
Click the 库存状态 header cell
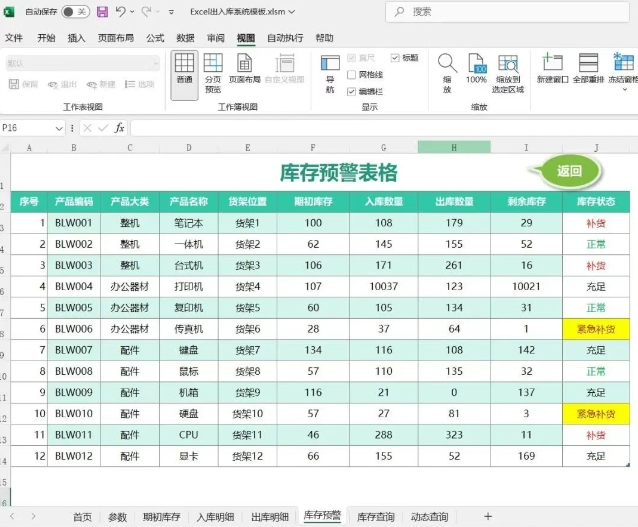[596, 202]
